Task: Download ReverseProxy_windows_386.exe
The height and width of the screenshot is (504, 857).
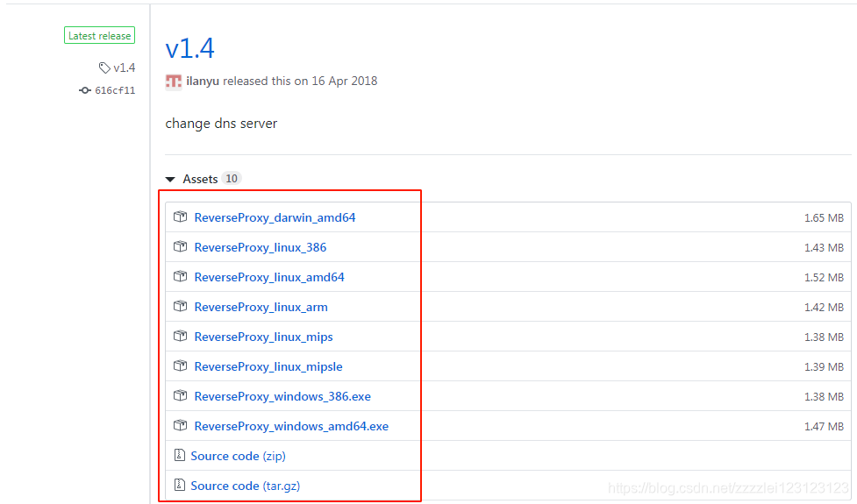Action: (x=282, y=396)
